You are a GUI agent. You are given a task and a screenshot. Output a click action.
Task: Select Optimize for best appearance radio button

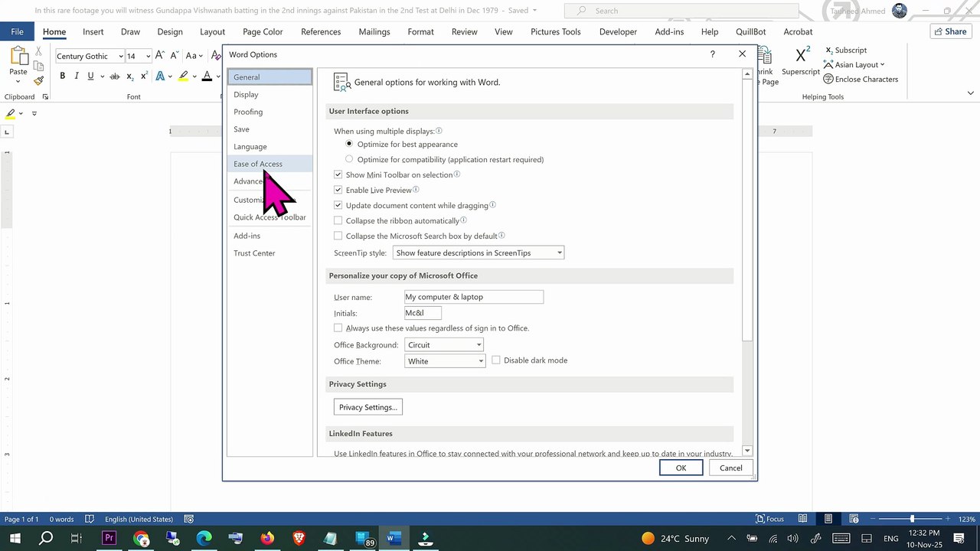point(349,144)
